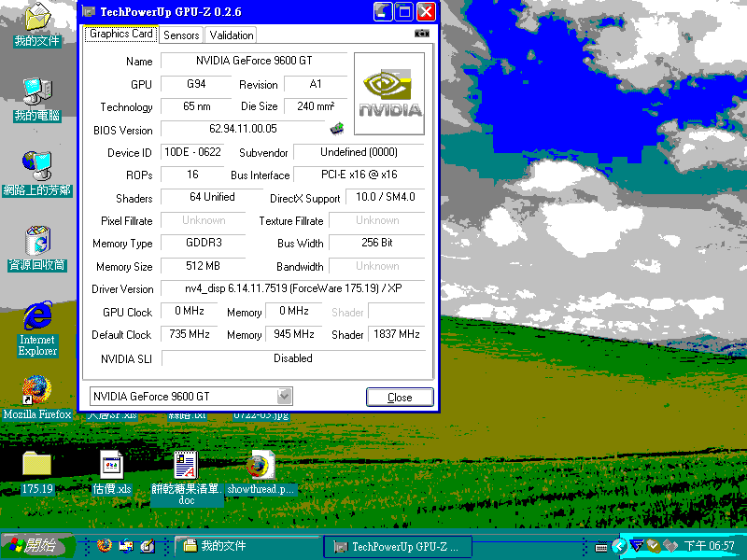
Task: Click the BIOS Version field 62.94.11.00.05
Action: point(244,129)
